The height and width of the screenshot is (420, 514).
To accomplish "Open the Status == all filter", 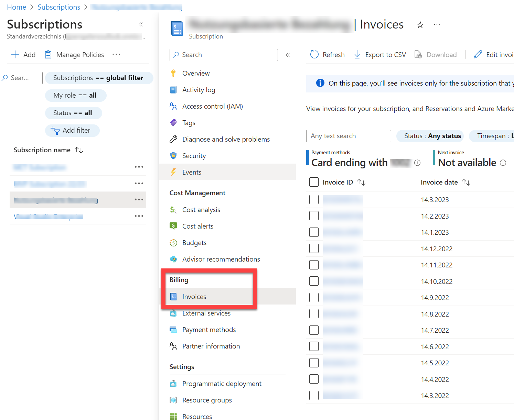I will pyautogui.click(x=73, y=113).
